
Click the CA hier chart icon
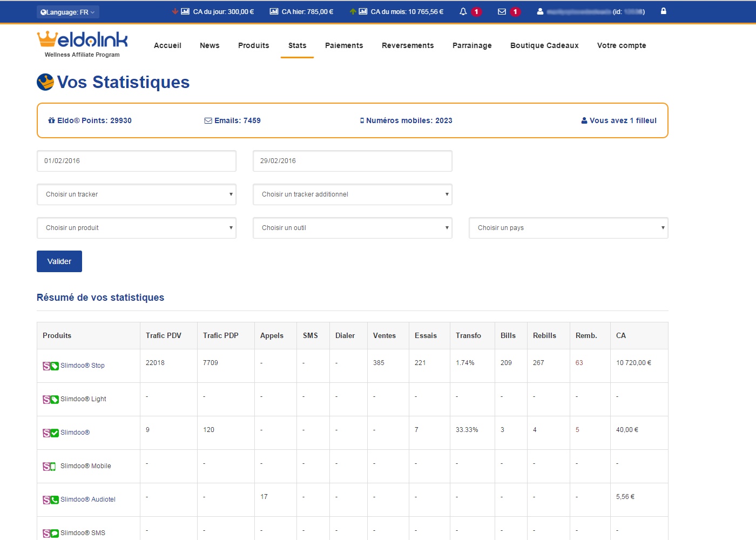point(274,11)
